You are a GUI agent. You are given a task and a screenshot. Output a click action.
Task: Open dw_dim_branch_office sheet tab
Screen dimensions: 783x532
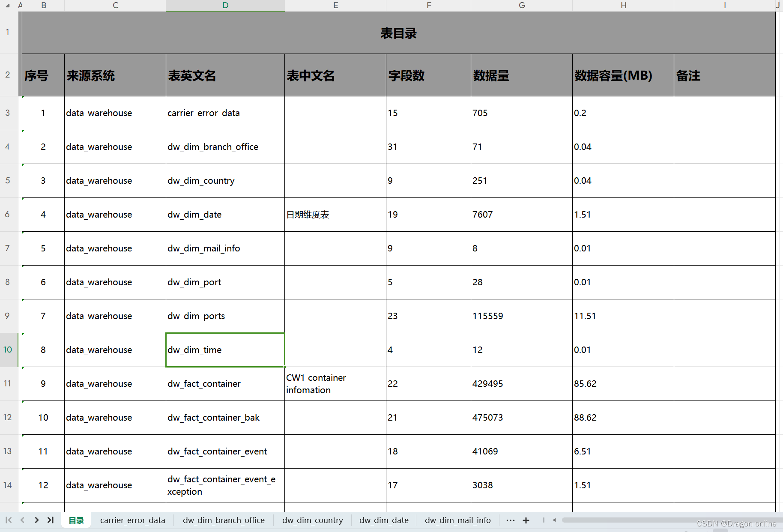(224, 520)
